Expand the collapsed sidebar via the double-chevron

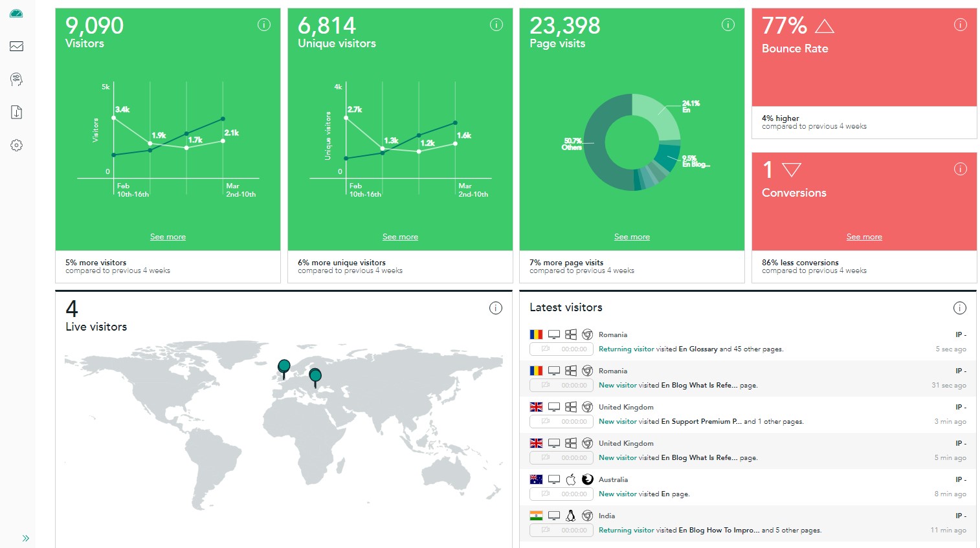tap(26, 538)
